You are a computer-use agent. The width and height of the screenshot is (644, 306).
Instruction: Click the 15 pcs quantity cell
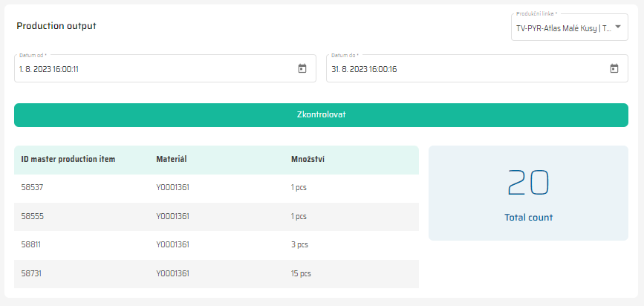point(301,273)
